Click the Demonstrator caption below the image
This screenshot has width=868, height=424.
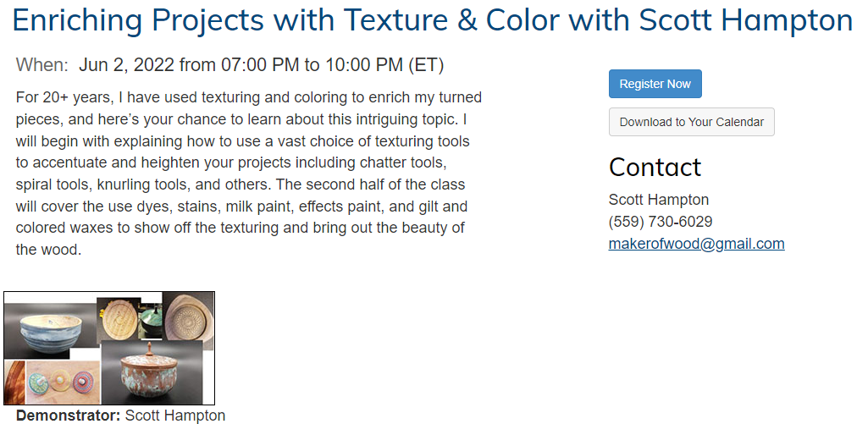pos(120,416)
